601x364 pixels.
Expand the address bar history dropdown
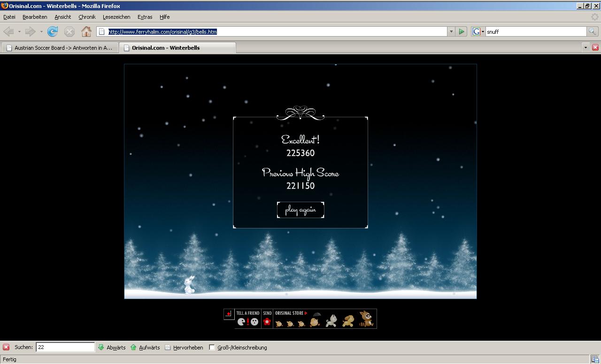pos(451,31)
